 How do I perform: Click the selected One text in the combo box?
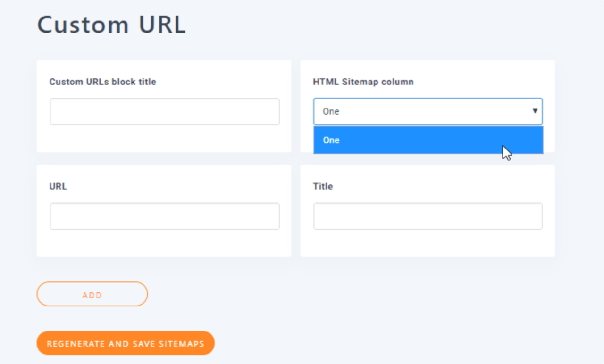point(331,112)
